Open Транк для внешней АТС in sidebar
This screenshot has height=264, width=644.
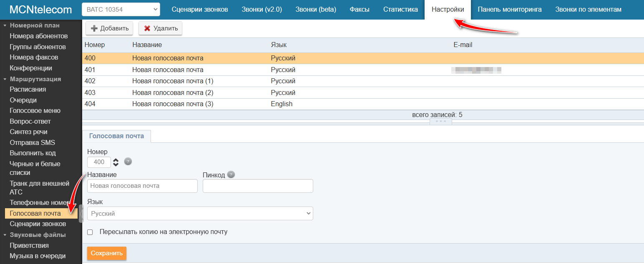pos(39,187)
